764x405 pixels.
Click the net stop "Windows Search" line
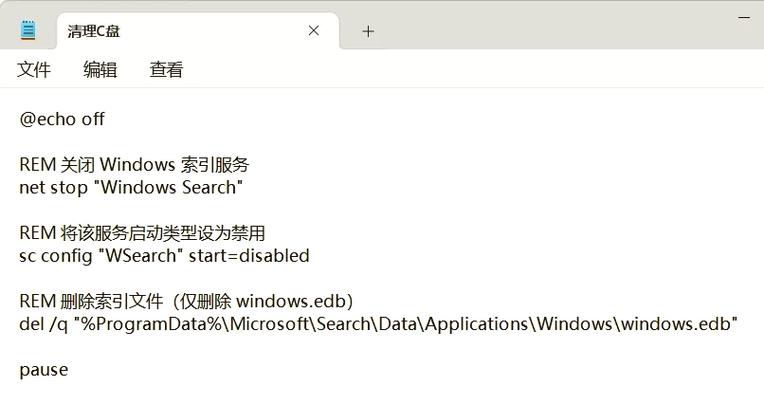[x=131, y=187]
